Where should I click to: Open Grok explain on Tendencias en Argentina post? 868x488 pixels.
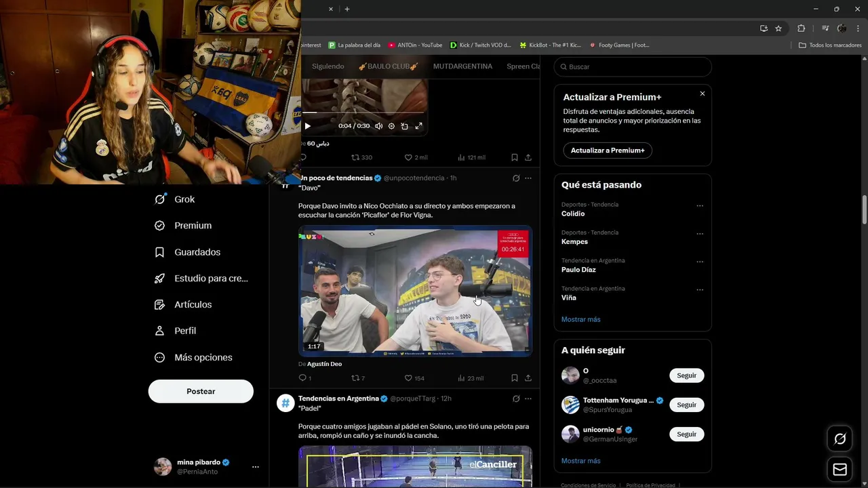516,399
